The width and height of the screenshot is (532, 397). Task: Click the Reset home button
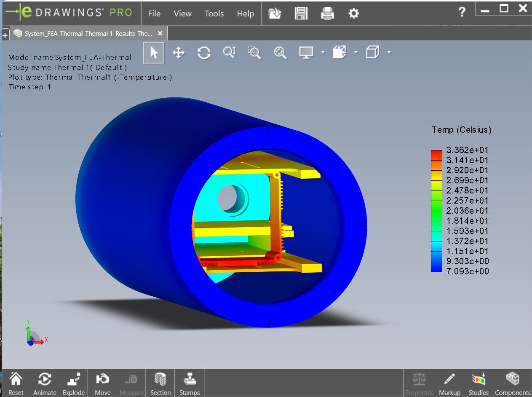pyautogui.click(x=16, y=384)
